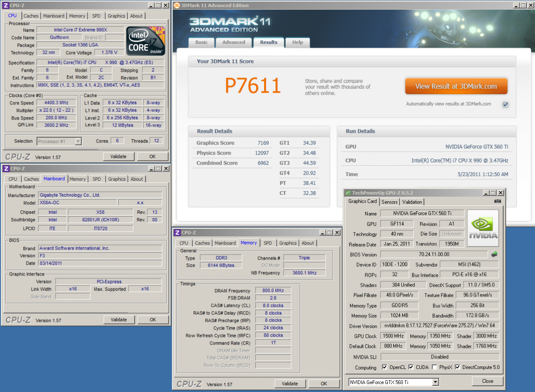Click the Name field Intel Core i7 Extreme 990X
The width and height of the screenshot is (535, 392).
click(x=80, y=30)
